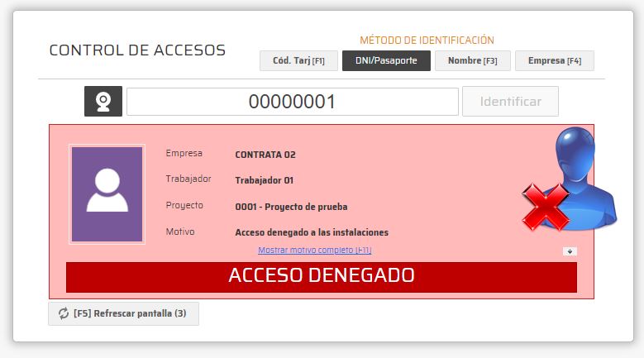Click Acceso denegado a las instalaciones text
Viewport: 644px width, 358px height.
(312, 232)
